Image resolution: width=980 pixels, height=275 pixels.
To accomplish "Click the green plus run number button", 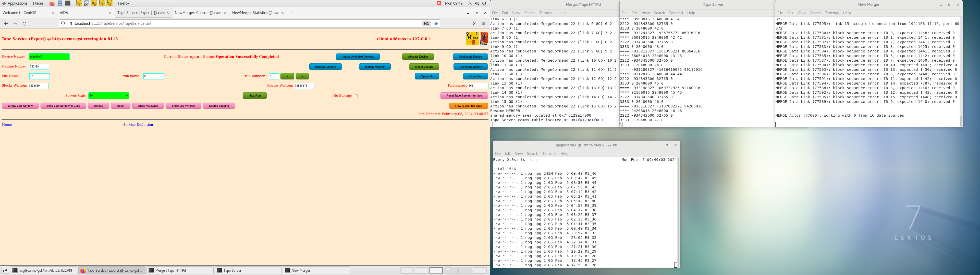I will [x=287, y=76].
